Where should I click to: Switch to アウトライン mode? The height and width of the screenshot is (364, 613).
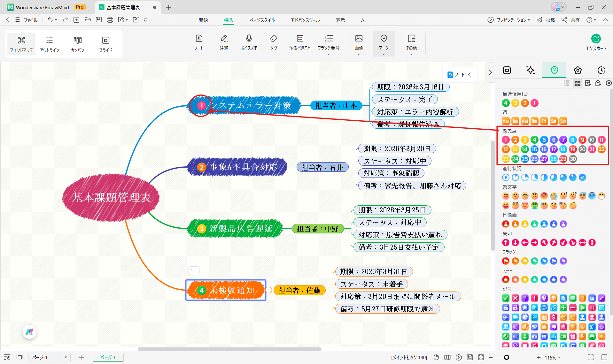49,44
